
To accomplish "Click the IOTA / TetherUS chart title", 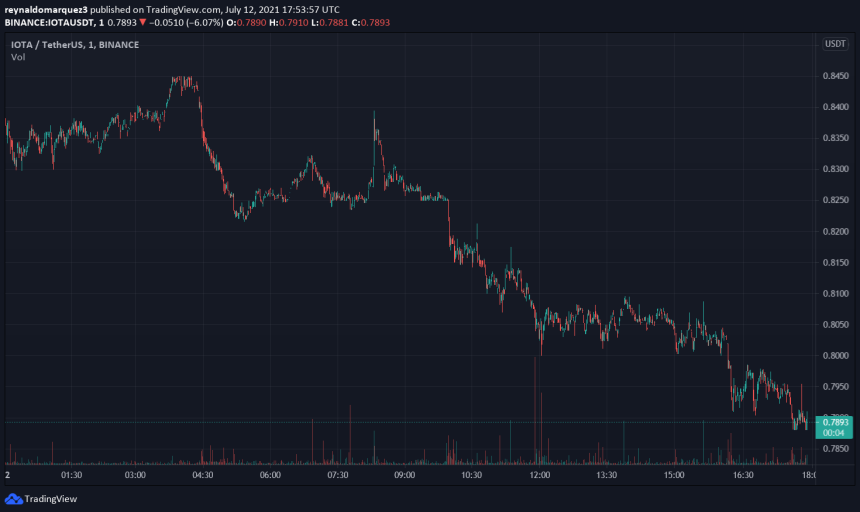I will coord(75,45).
